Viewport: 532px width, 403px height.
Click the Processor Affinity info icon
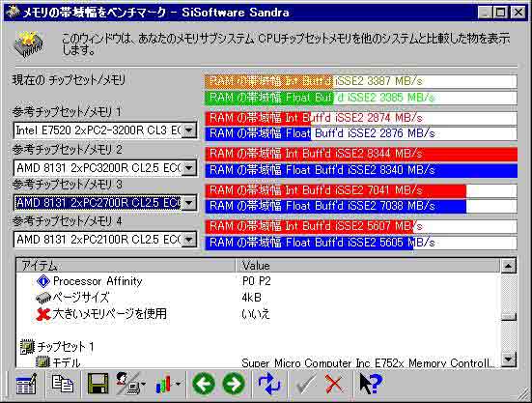pyautogui.click(x=43, y=281)
